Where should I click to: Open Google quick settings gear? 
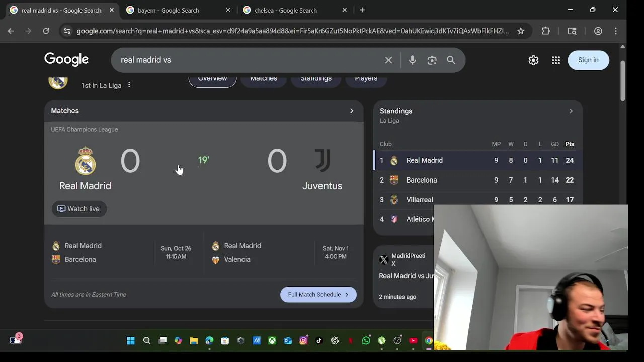point(533,60)
